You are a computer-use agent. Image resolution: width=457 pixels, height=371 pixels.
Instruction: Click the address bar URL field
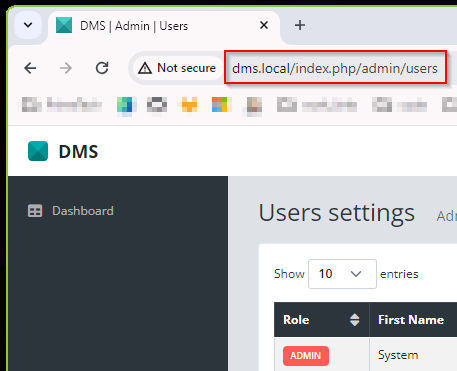point(335,69)
